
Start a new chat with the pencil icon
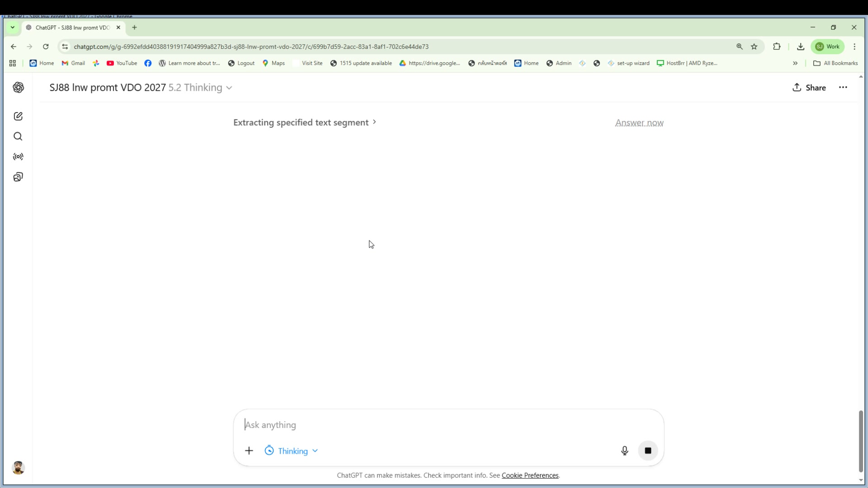click(18, 117)
